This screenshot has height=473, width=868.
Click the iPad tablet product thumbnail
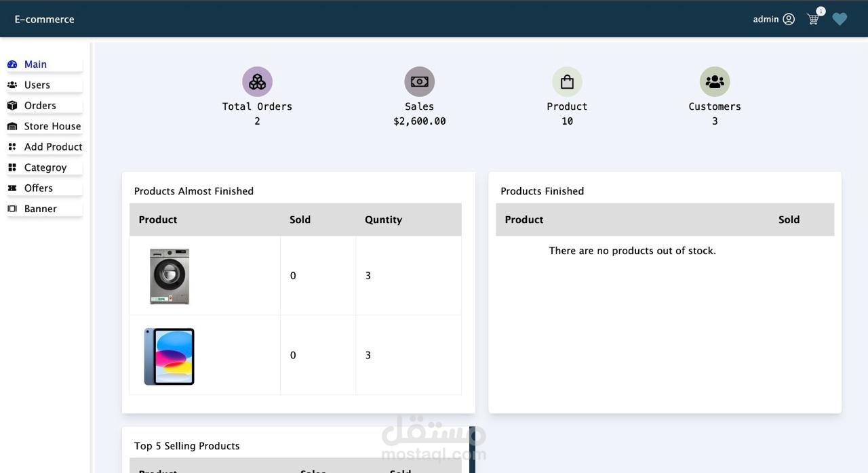tap(170, 356)
